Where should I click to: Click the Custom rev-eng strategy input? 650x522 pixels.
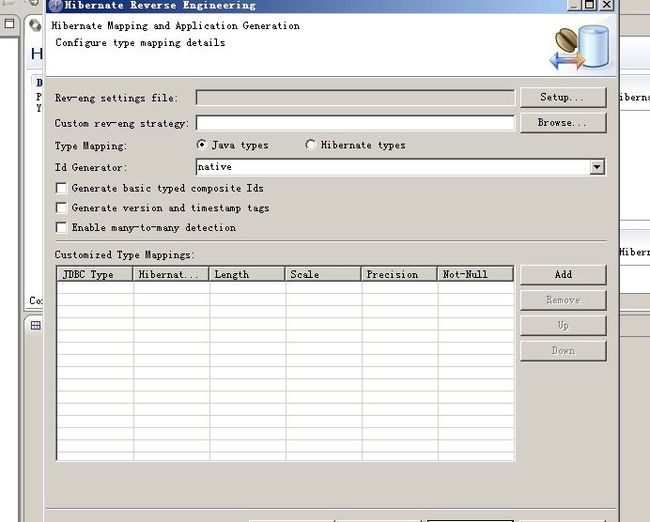[x=355, y=123]
